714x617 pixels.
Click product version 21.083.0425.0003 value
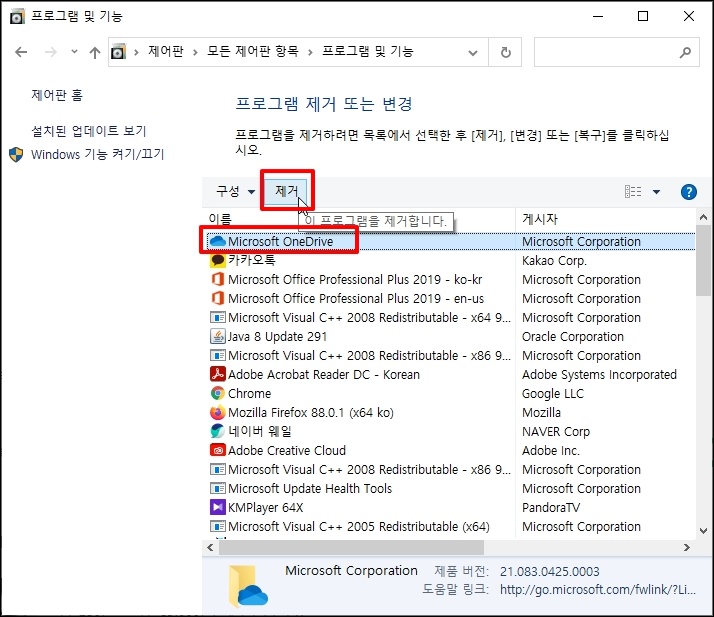point(550,571)
